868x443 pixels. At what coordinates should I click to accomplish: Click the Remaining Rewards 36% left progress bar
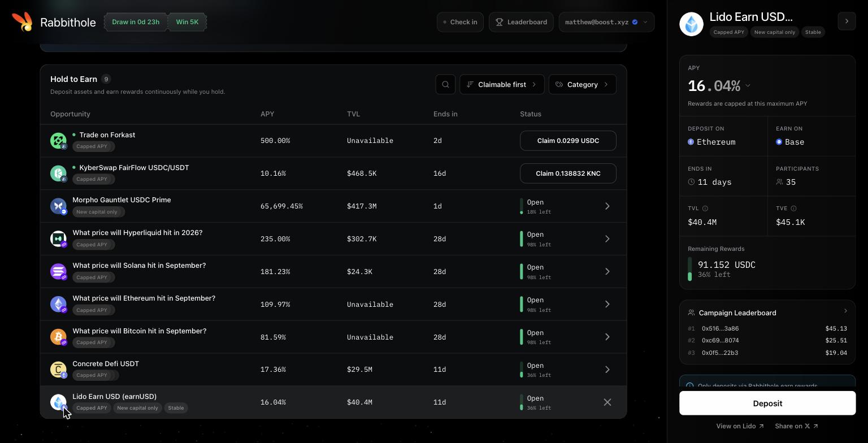[x=689, y=269]
